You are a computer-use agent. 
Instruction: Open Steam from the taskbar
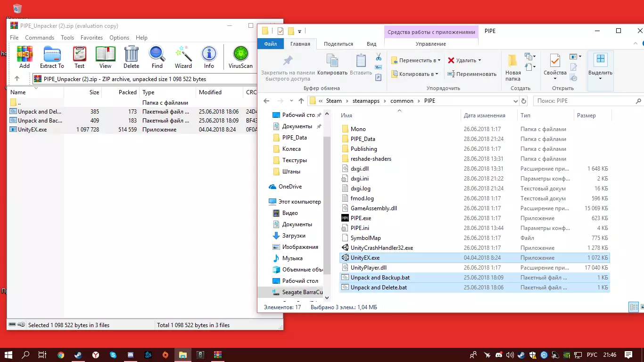pyautogui.click(x=78, y=355)
